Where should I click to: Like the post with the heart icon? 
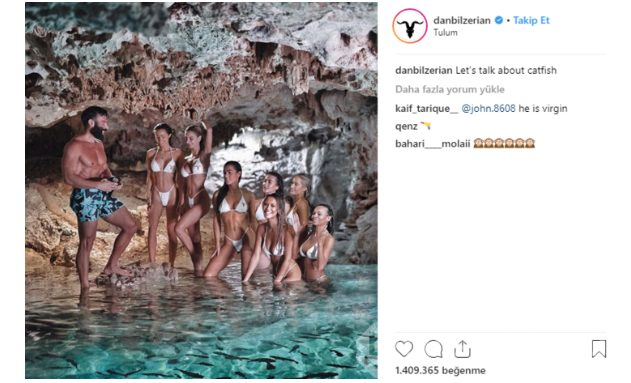(x=404, y=349)
